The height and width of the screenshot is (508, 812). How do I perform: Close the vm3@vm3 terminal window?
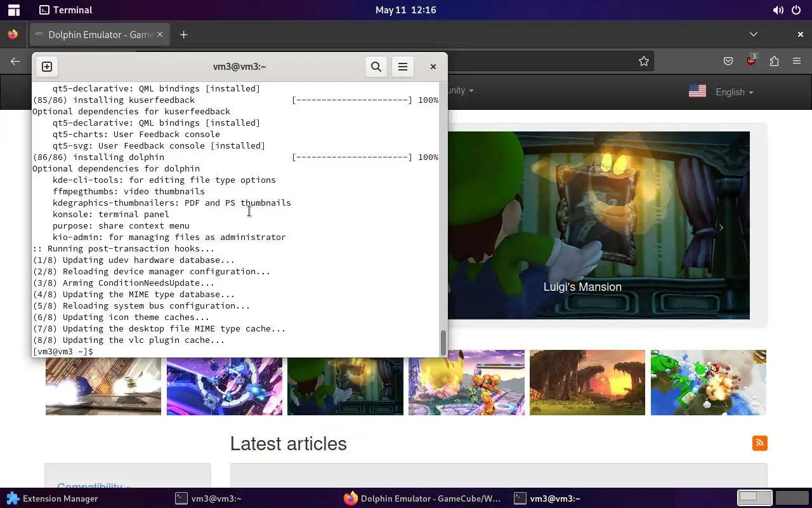tap(433, 67)
